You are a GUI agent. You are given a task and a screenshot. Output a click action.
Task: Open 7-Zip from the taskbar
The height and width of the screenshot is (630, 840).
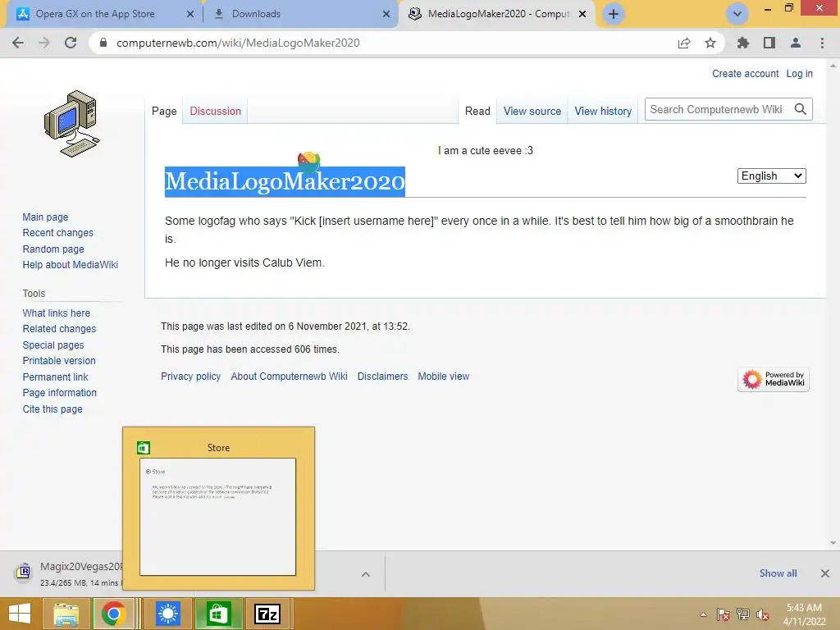(x=267, y=614)
